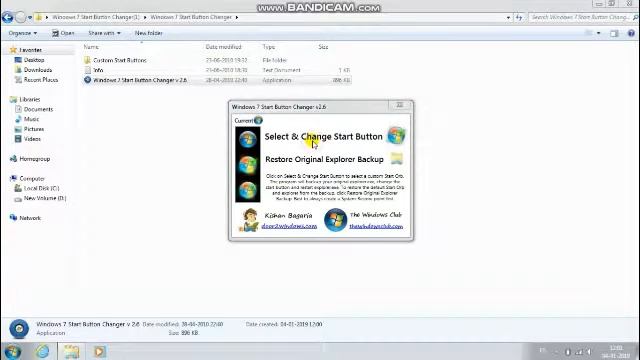The image size is (640, 360).
Task: Click the address bar folder icon
Action: click(x=39, y=17)
